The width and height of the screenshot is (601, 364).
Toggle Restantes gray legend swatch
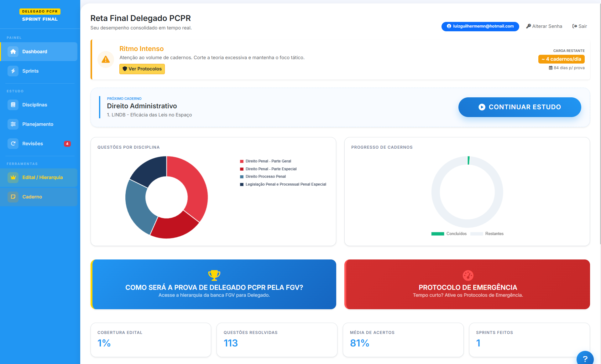(476, 234)
